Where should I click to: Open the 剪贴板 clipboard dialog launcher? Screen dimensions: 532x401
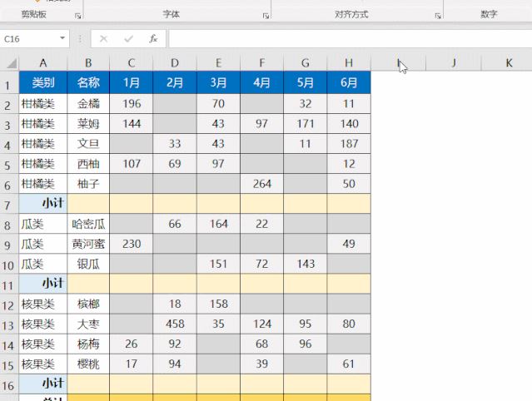pos(77,16)
